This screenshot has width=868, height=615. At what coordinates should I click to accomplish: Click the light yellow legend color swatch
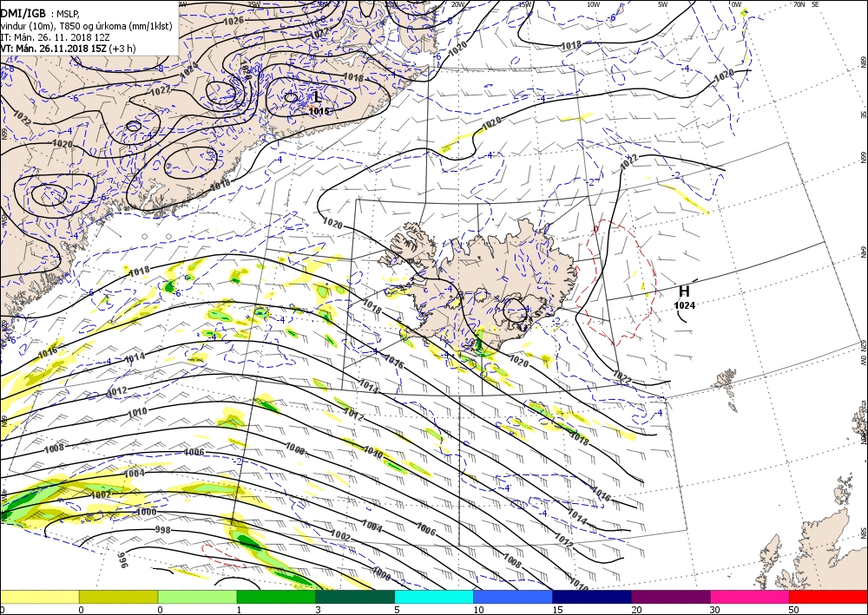pyautogui.click(x=39, y=597)
